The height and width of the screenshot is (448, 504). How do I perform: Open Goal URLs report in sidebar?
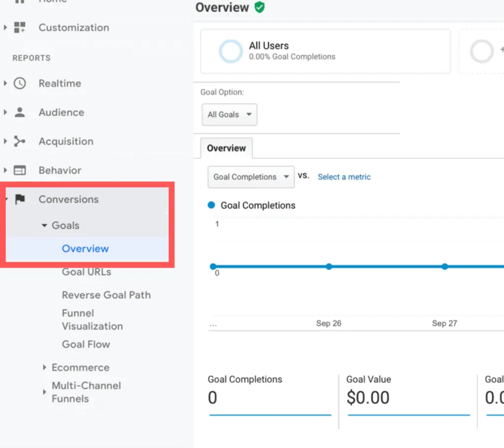[x=86, y=272]
